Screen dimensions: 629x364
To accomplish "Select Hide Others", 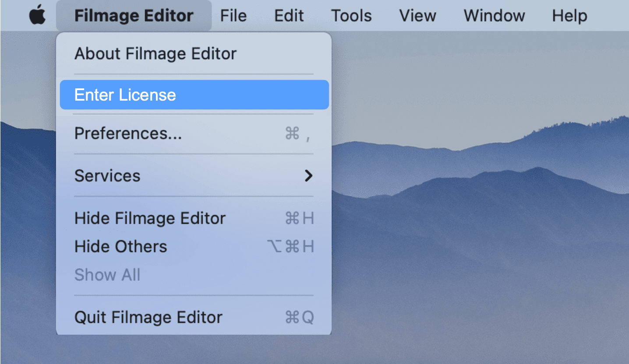I will point(121,246).
